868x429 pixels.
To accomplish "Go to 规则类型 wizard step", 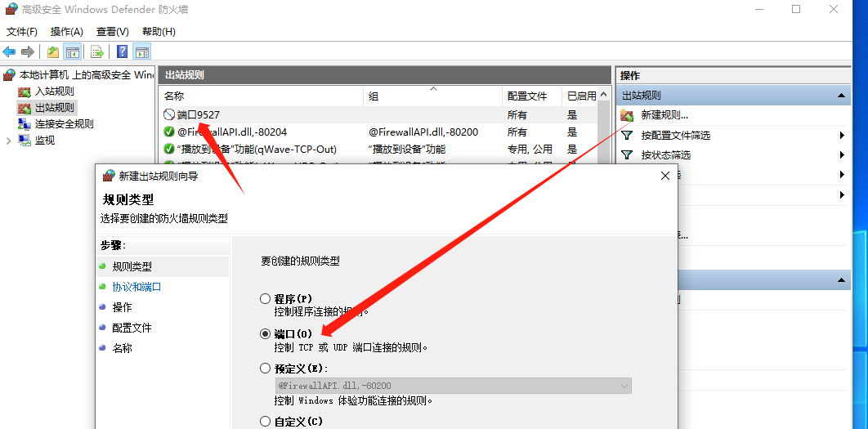I will (x=132, y=266).
